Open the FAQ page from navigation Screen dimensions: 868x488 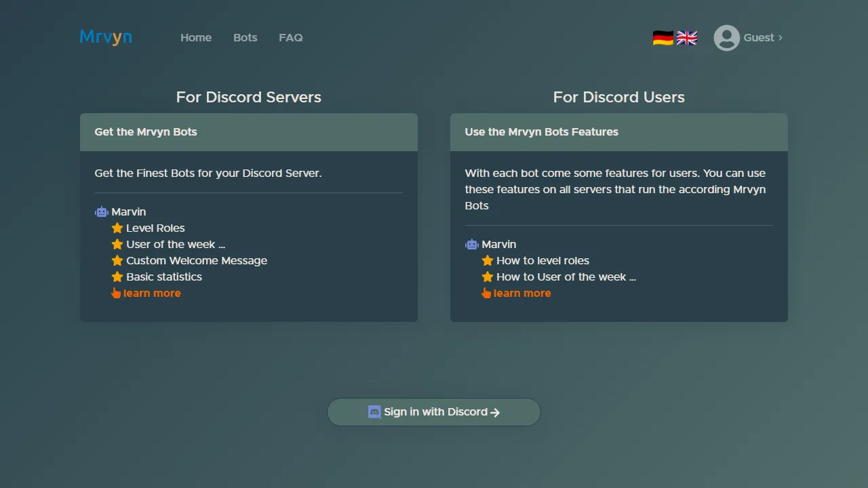point(290,37)
